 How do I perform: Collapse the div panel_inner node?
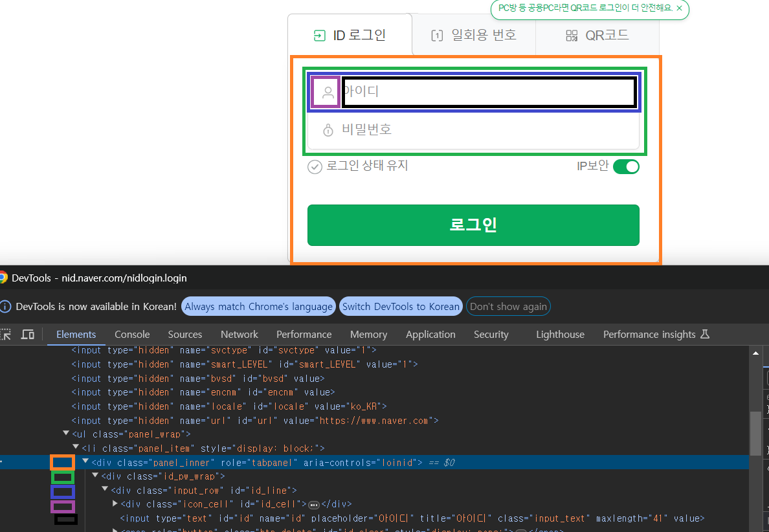pyautogui.click(x=85, y=461)
